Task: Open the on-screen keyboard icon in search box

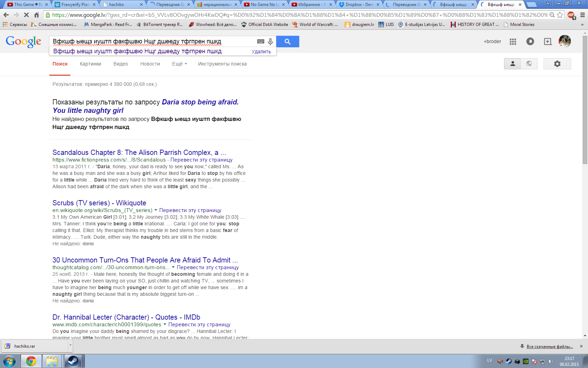Action: (x=261, y=41)
